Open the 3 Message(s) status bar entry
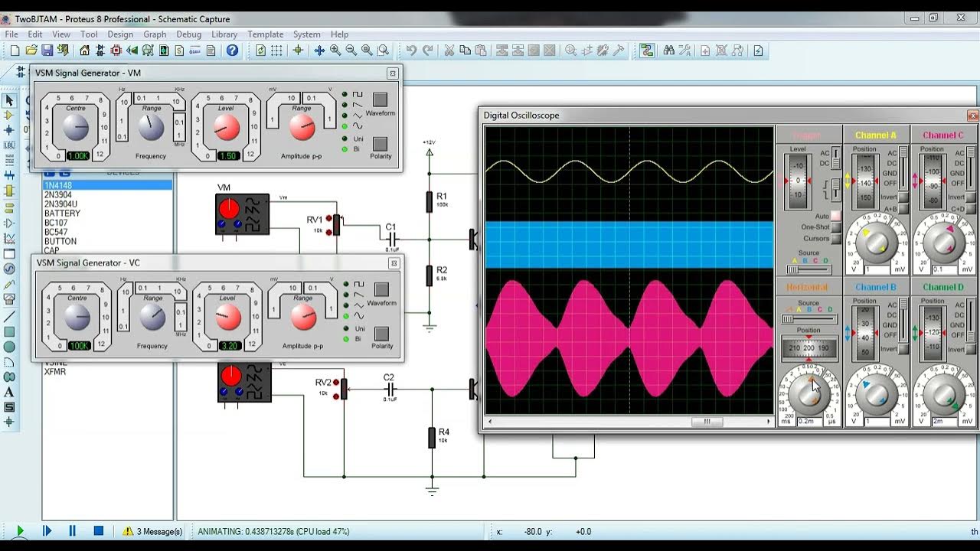The image size is (980, 551). [x=152, y=531]
